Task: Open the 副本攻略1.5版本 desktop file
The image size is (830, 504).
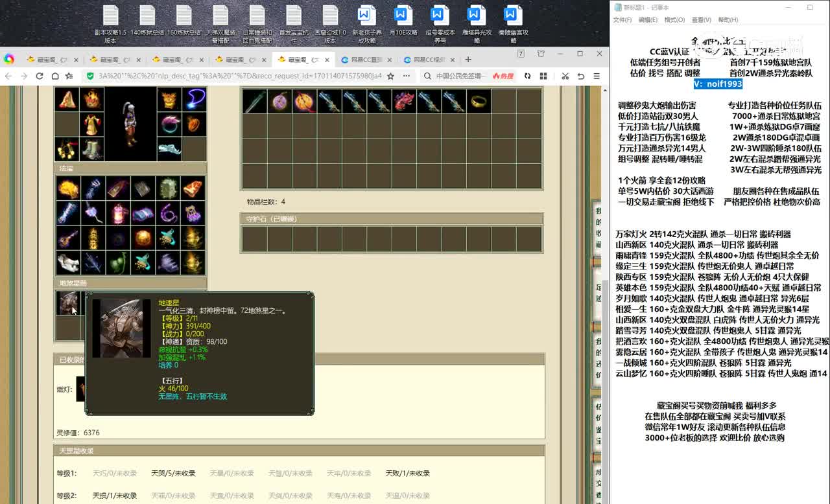Action: 110,25
